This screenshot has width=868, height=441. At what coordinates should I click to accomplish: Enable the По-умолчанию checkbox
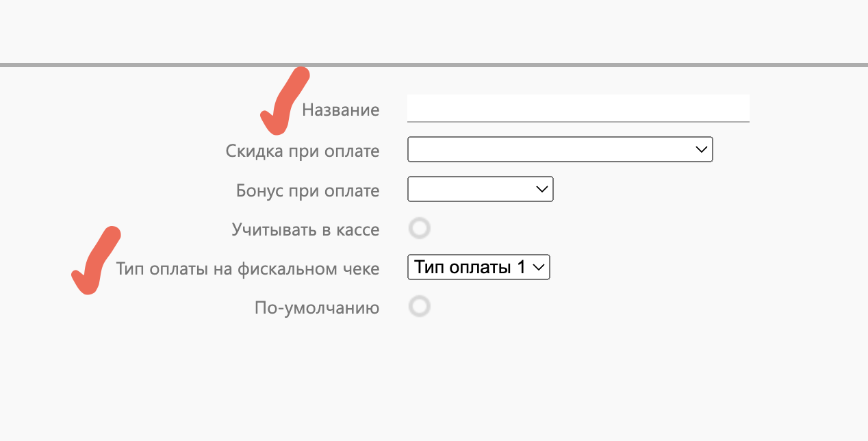click(419, 307)
